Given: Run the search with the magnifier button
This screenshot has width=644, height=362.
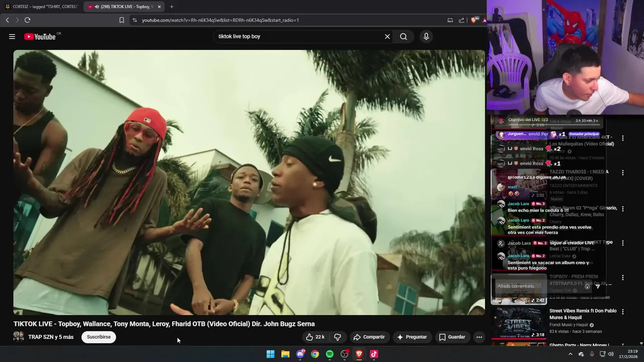Looking at the screenshot, I should [x=404, y=36].
